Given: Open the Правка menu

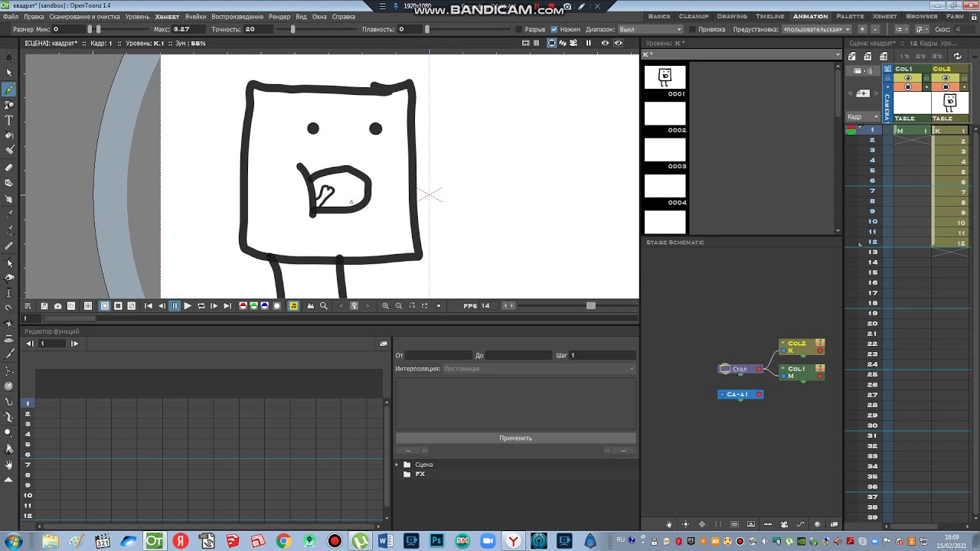Looking at the screenshot, I should pyautogui.click(x=34, y=17).
